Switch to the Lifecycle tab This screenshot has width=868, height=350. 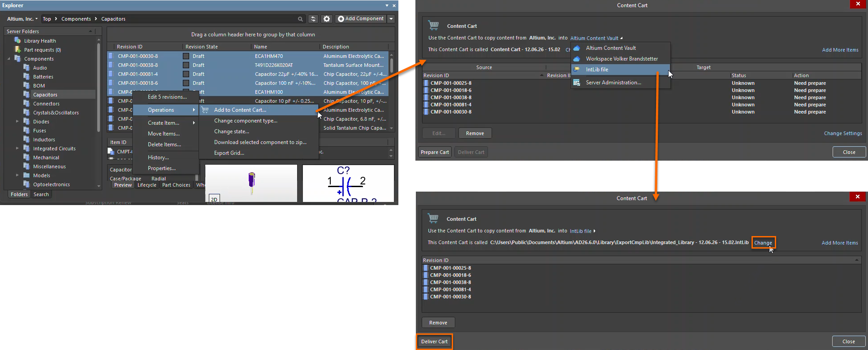[x=147, y=185]
